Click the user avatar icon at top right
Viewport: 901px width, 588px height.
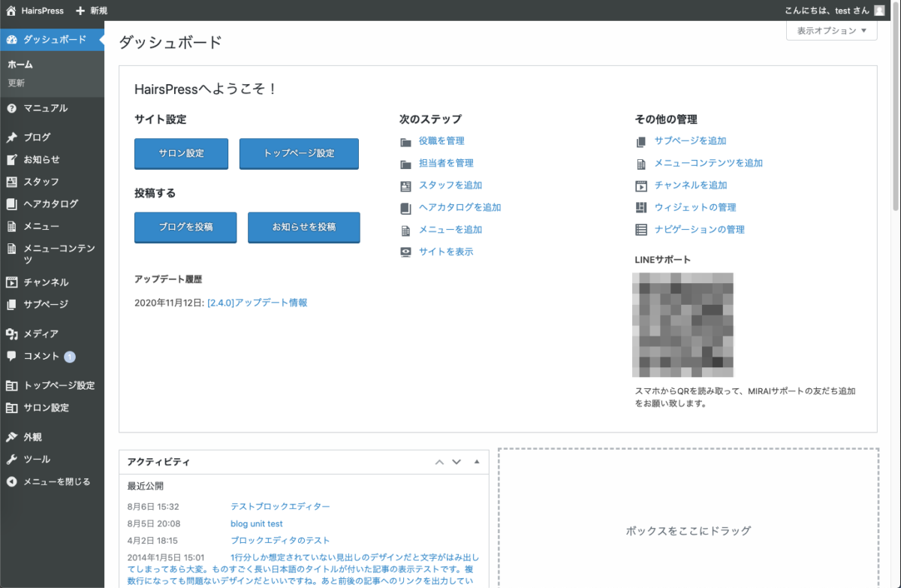tap(879, 11)
